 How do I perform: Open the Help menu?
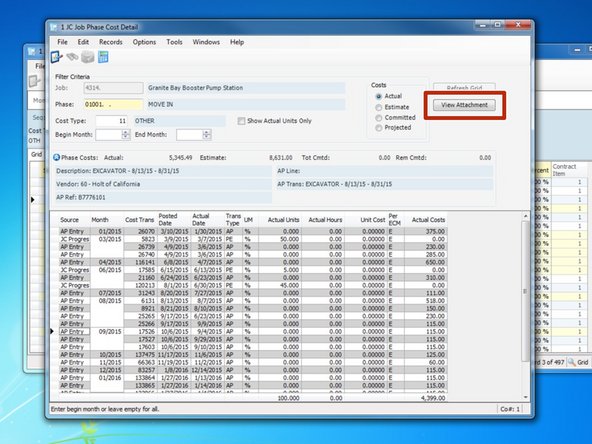(x=237, y=42)
